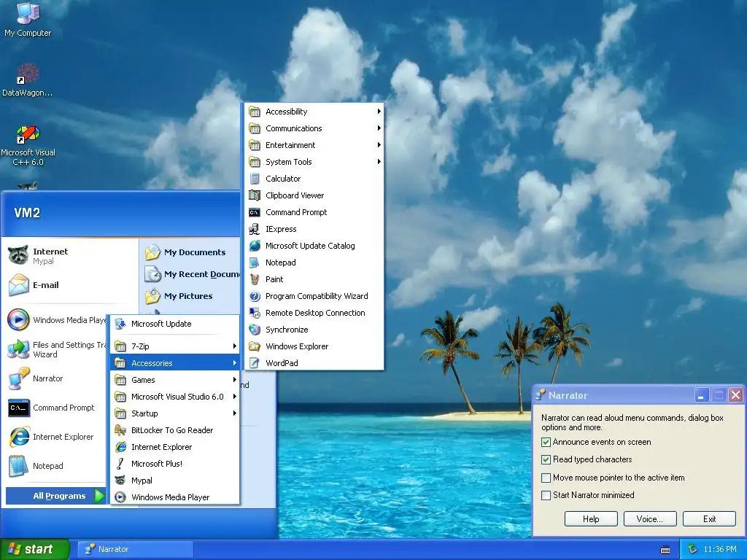Click the Windows start button
This screenshot has width=747, height=560.
(x=34, y=550)
